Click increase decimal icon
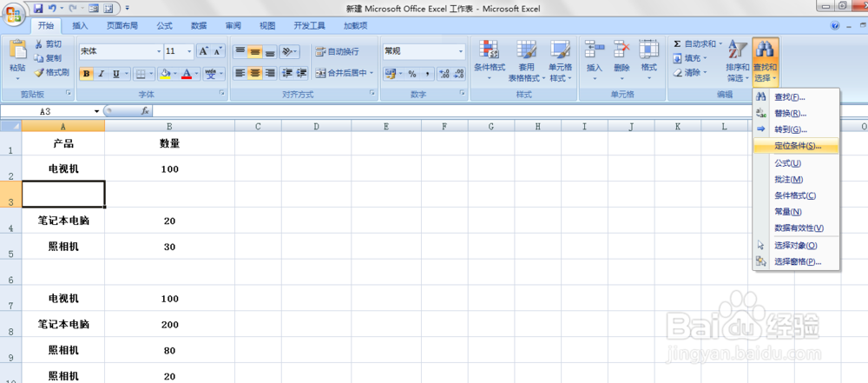The width and height of the screenshot is (868, 383). 444,74
